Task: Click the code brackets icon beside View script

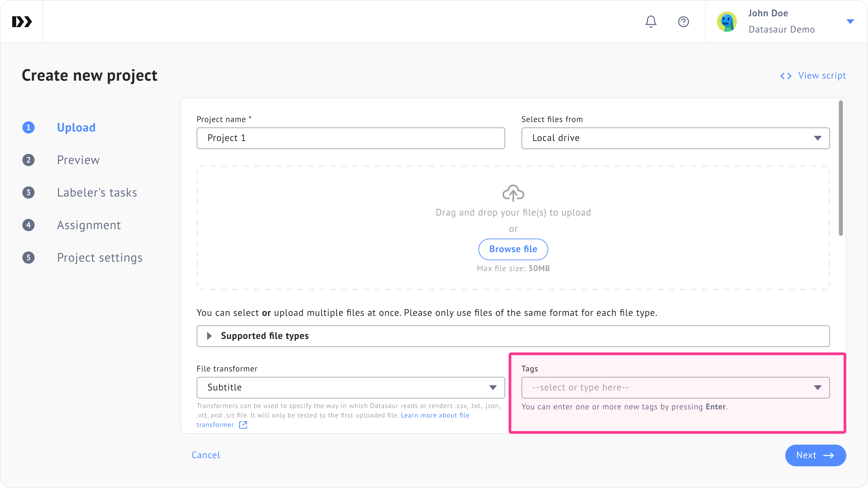Action: pyautogui.click(x=786, y=76)
